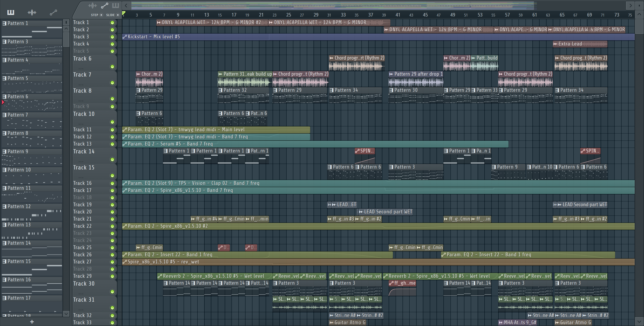Select Guitar Atmo G clip at bar 31
The height and width of the screenshot is (326, 644).
347,322
